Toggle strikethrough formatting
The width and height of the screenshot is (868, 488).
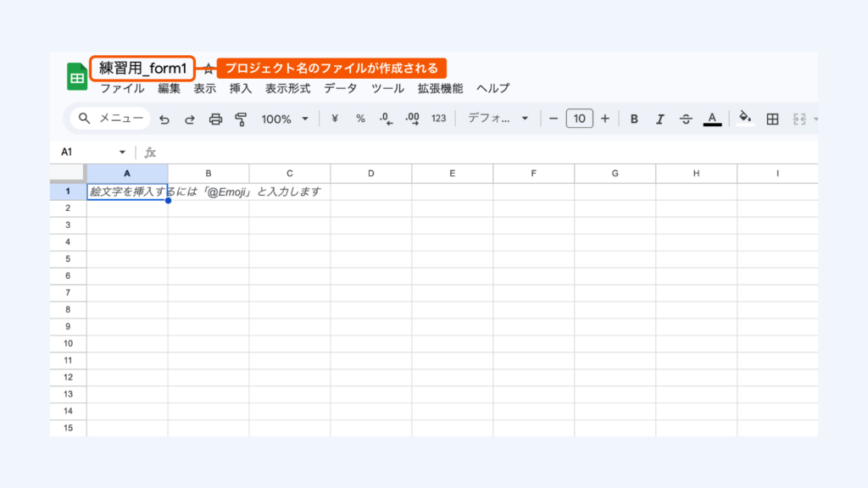coord(686,119)
